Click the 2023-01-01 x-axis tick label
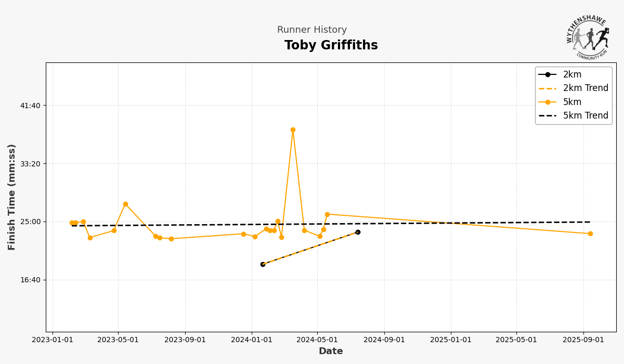Screen dimensions: 624x364 [53, 340]
